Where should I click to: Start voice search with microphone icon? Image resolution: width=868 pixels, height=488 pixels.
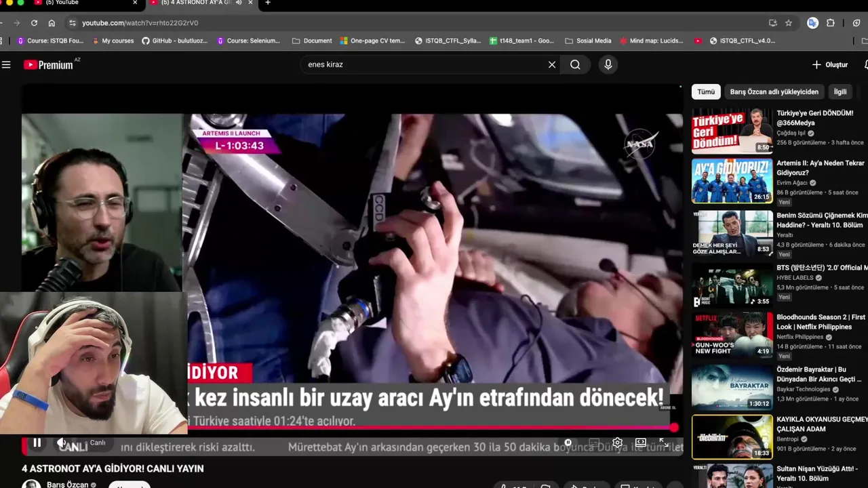pyautogui.click(x=608, y=64)
